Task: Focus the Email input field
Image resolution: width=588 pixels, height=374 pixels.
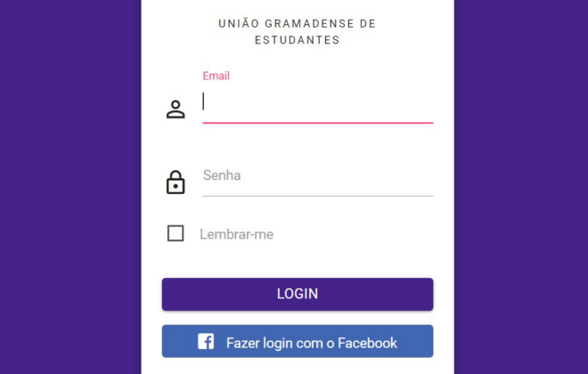Action: pyautogui.click(x=318, y=103)
